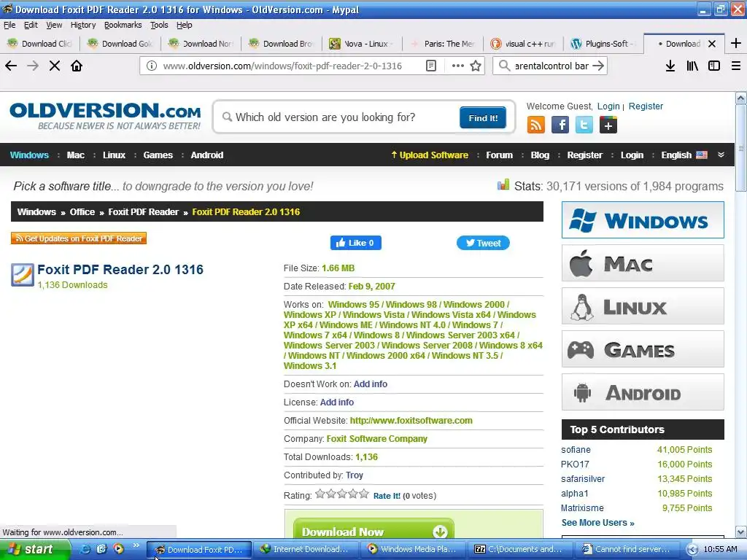Image resolution: width=747 pixels, height=560 pixels.
Task: Open the RSS feed orange icon
Action: point(536,125)
